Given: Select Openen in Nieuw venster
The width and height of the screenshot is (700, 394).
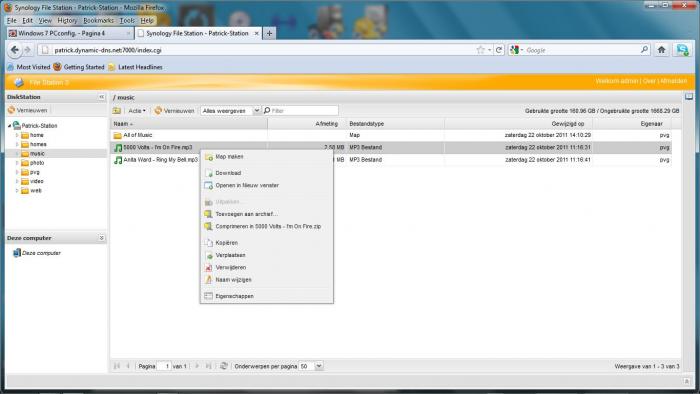Looking at the screenshot, I should point(267,185).
